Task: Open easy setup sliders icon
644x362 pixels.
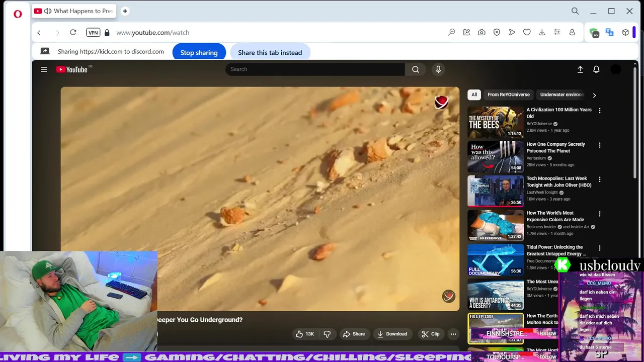Action: (x=557, y=32)
